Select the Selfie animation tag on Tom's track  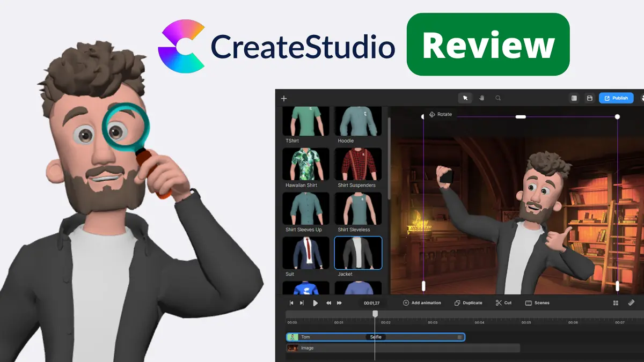[x=376, y=337]
